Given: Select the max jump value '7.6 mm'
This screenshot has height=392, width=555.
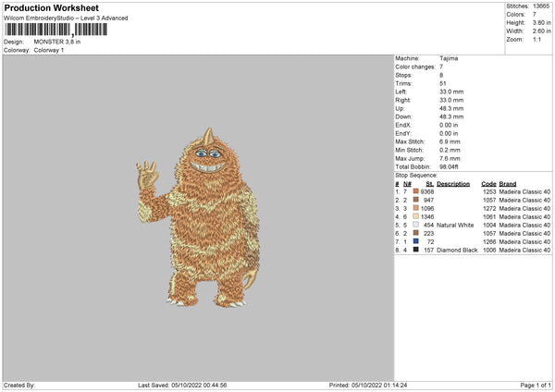Looking at the screenshot, I should pyautogui.click(x=450, y=158).
